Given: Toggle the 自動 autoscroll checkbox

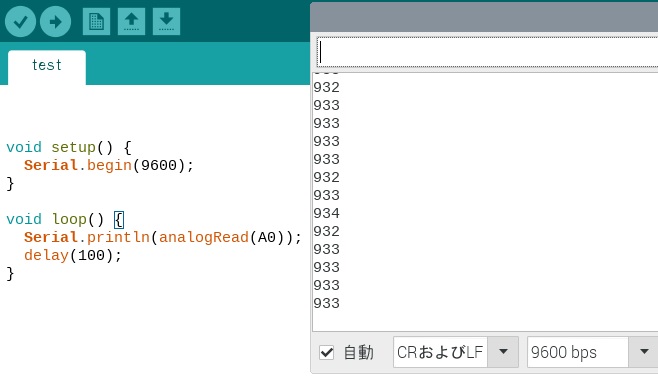Looking at the screenshot, I should tap(326, 352).
